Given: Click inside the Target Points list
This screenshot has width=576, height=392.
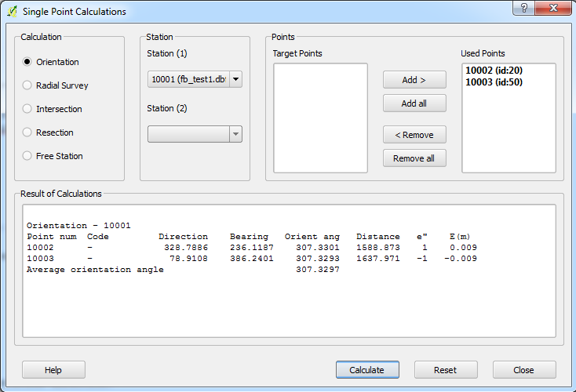Looking at the screenshot, I should [320, 118].
